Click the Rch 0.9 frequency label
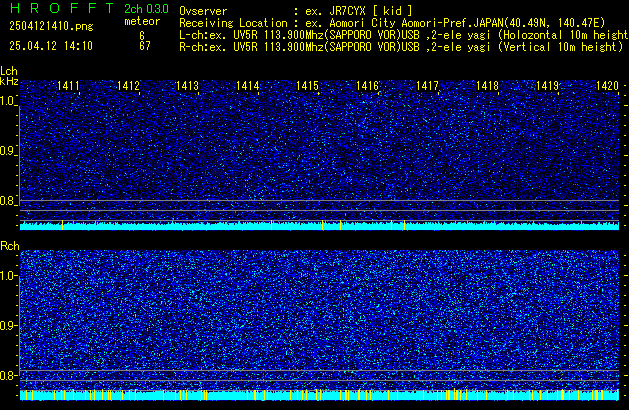 8,325
